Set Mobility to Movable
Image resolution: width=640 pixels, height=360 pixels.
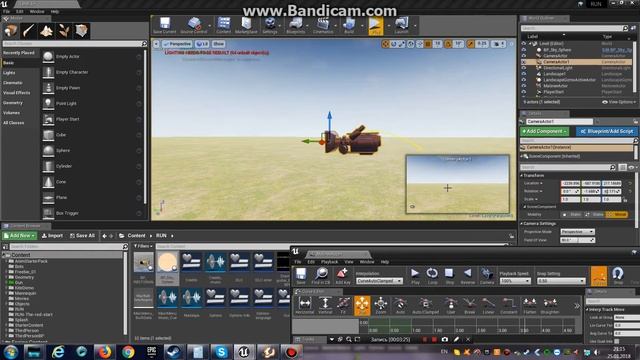click(x=617, y=214)
